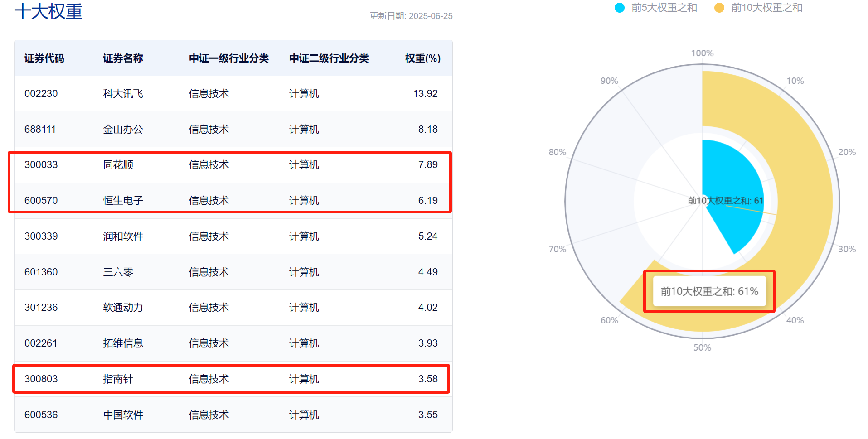Image resolution: width=868 pixels, height=439 pixels.
Task: Click the 权重(%) column header
Action: point(422,58)
